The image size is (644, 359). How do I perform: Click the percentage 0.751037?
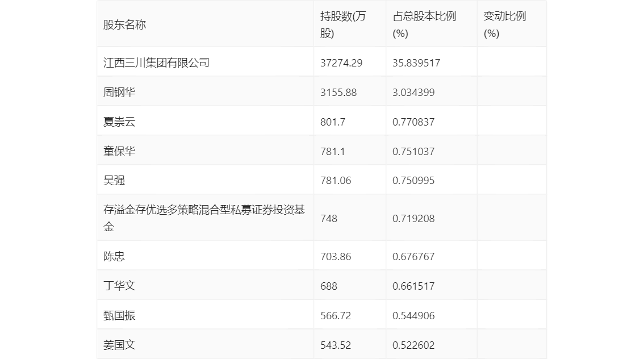[x=413, y=152]
